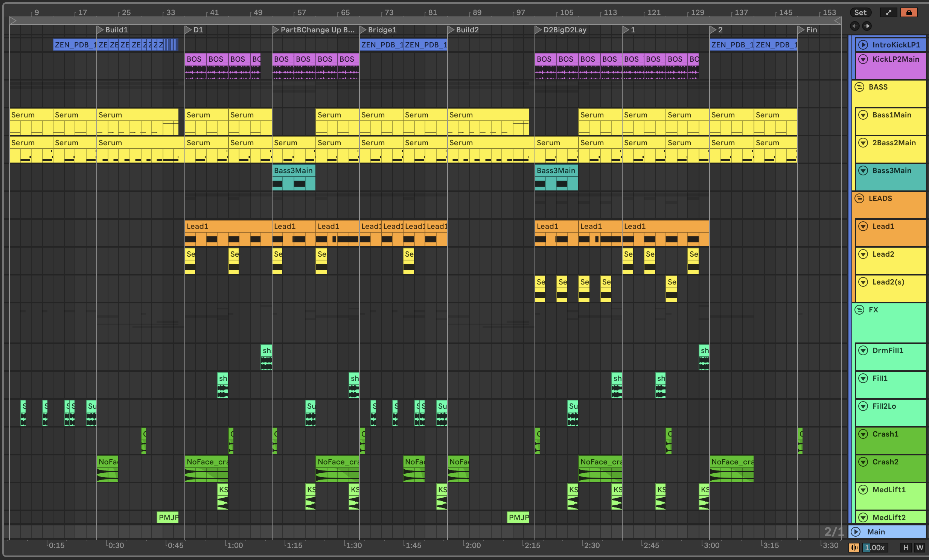Click the W optimize width button
The height and width of the screenshot is (560, 929).
pyautogui.click(x=920, y=548)
